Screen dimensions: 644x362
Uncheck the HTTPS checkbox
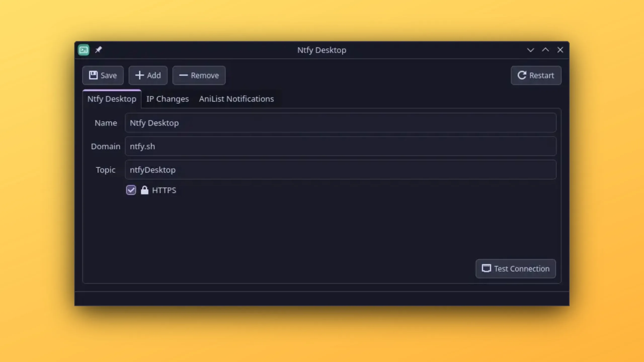pos(131,190)
